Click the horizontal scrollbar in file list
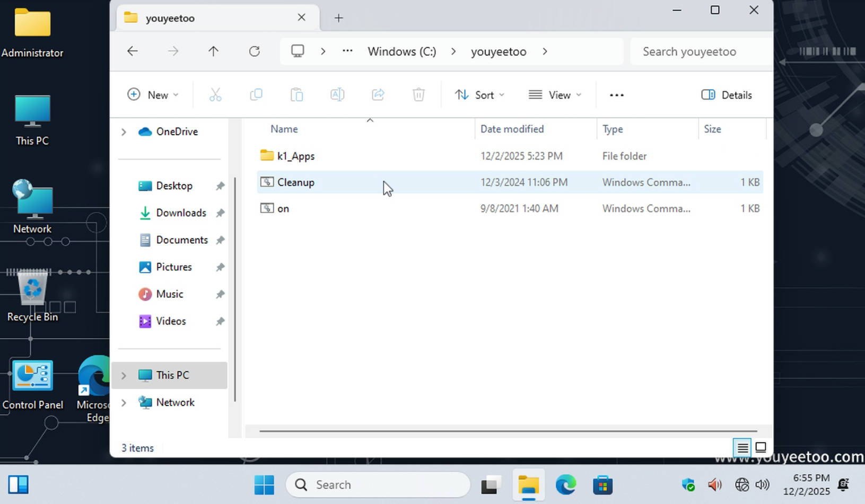Image resolution: width=865 pixels, height=504 pixels. click(x=507, y=431)
